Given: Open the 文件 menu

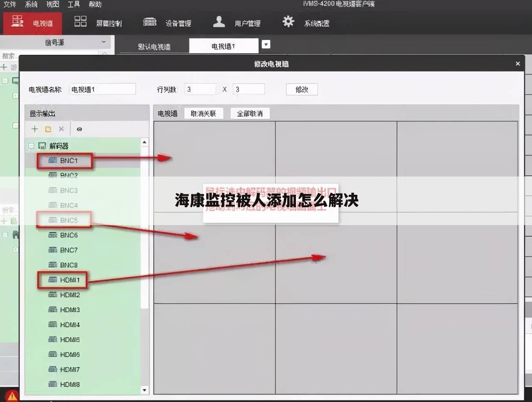Looking at the screenshot, I should point(10,4).
